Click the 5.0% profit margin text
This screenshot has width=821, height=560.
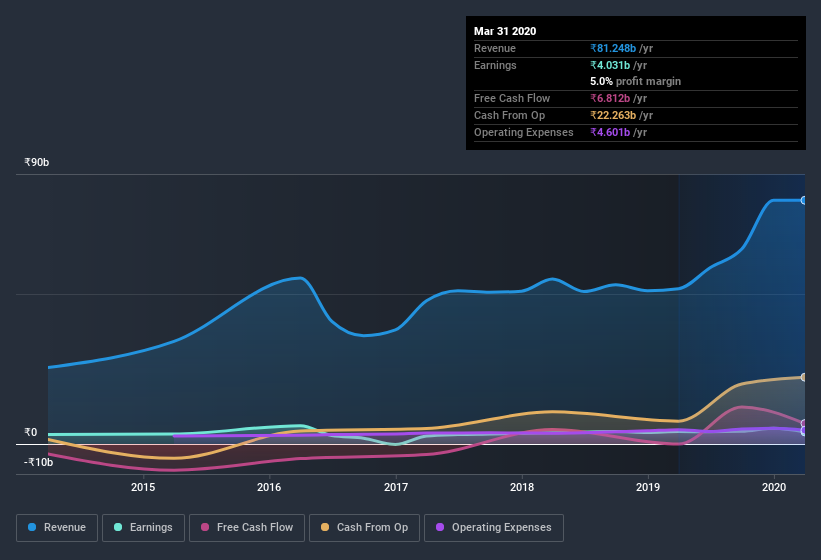tap(636, 81)
